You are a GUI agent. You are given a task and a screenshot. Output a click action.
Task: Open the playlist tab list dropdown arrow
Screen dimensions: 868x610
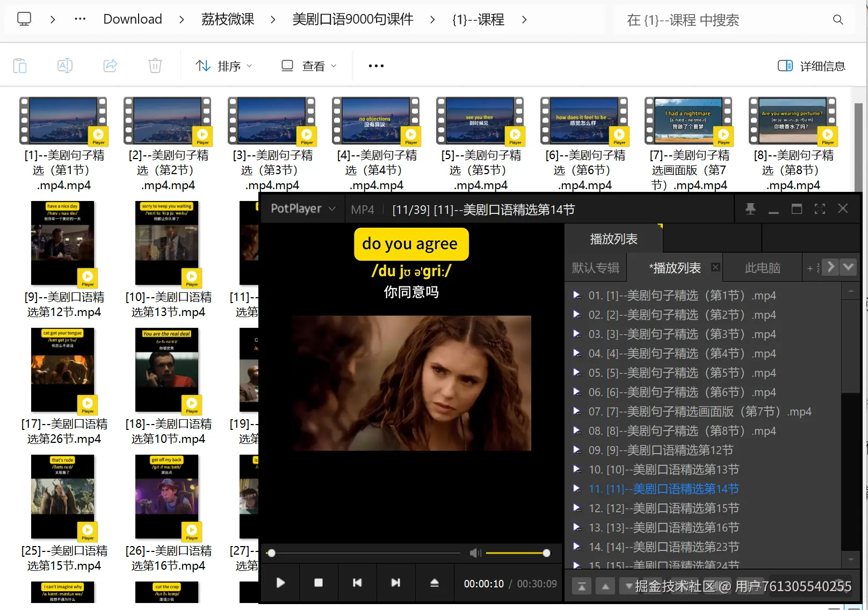849,267
